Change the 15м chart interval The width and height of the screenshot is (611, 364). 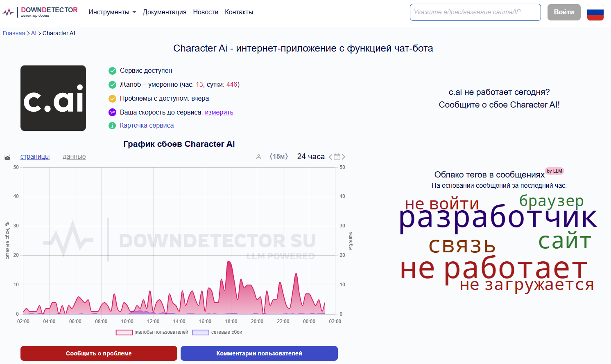click(x=279, y=157)
